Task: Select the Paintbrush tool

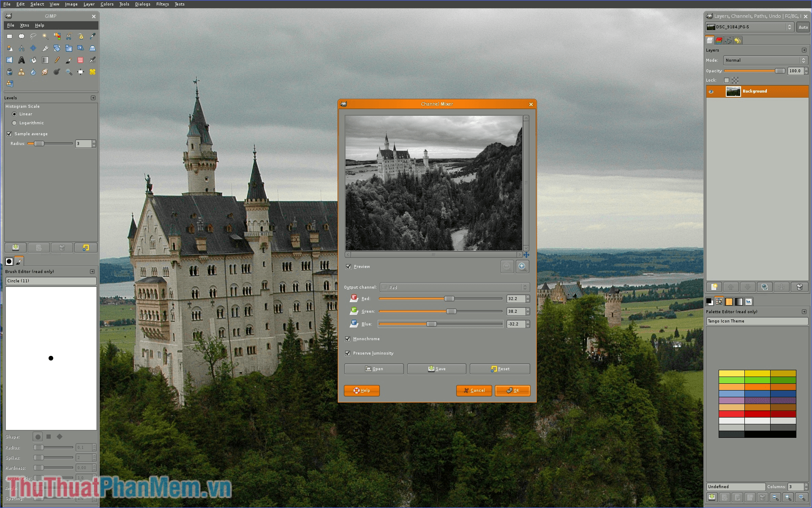Action: click(68, 61)
